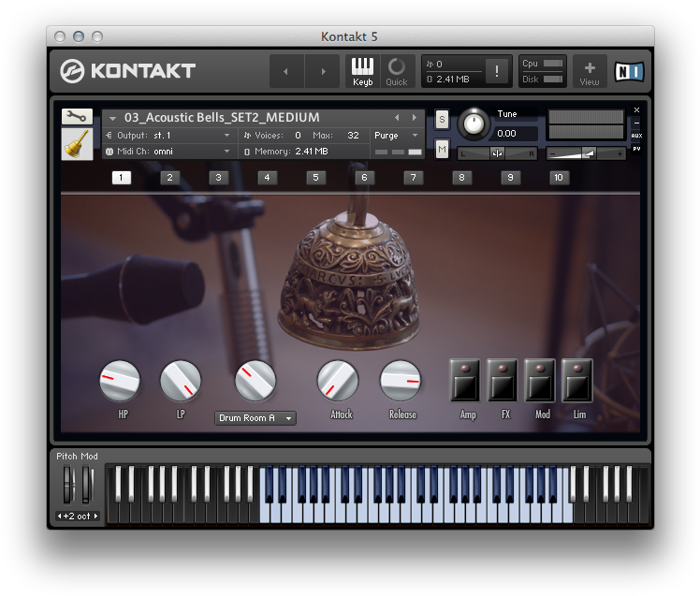Solo the instrument with S button
Screen dimensions: 700x596
(x=442, y=118)
